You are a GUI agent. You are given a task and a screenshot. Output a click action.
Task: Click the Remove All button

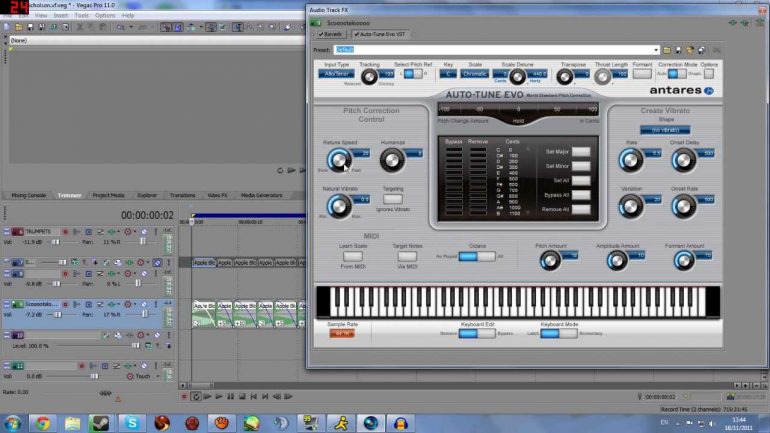(x=581, y=209)
